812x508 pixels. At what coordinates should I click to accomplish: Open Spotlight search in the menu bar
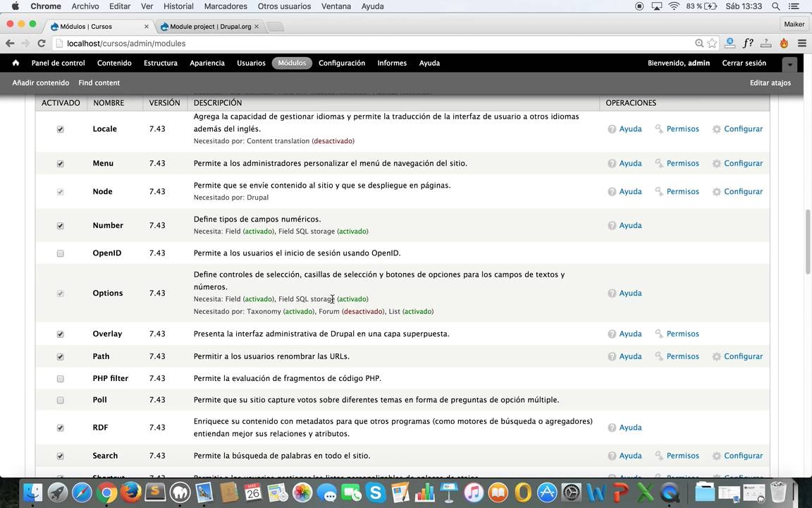click(776, 6)
